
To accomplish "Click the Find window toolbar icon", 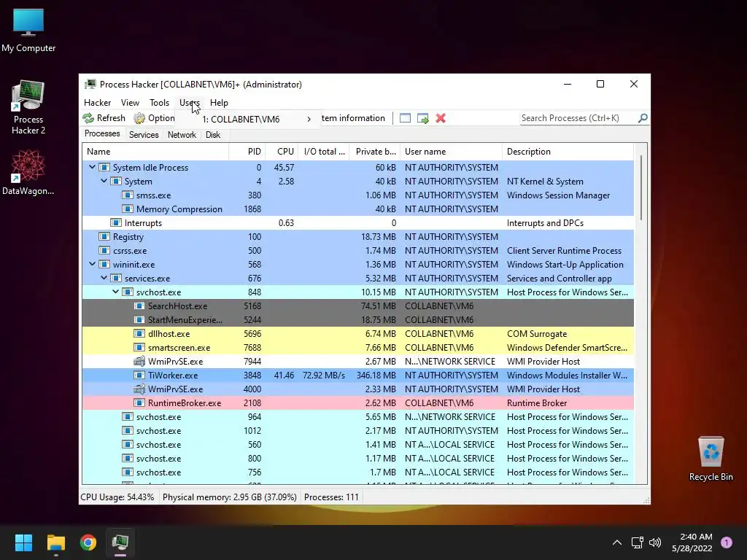I will pyautogui.click(x=405, y=118).
